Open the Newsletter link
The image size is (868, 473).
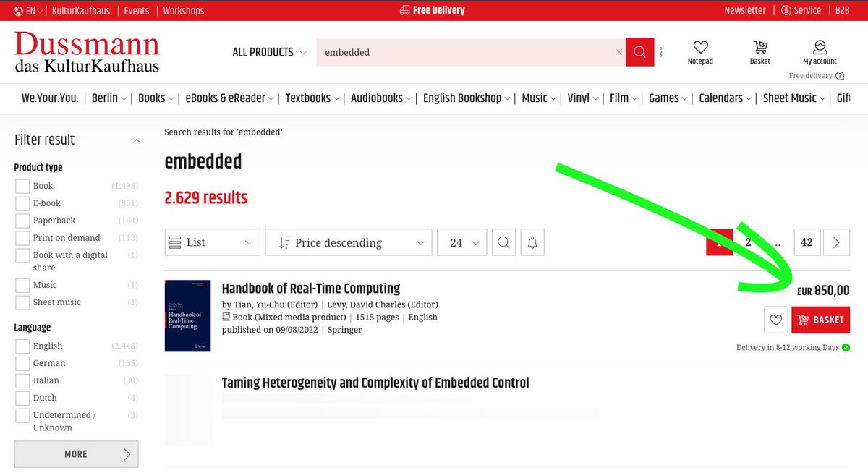pyautogui.click(x=745, y=11)
